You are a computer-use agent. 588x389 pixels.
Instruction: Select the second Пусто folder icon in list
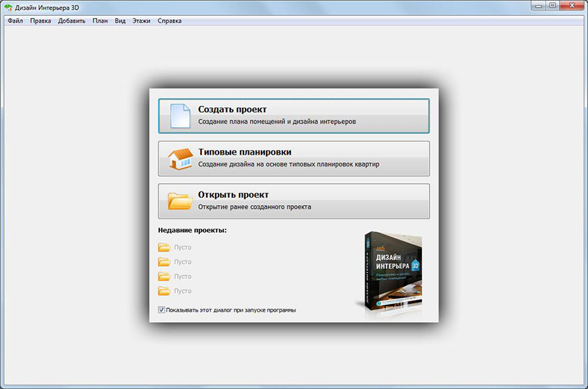pos(164,262)
